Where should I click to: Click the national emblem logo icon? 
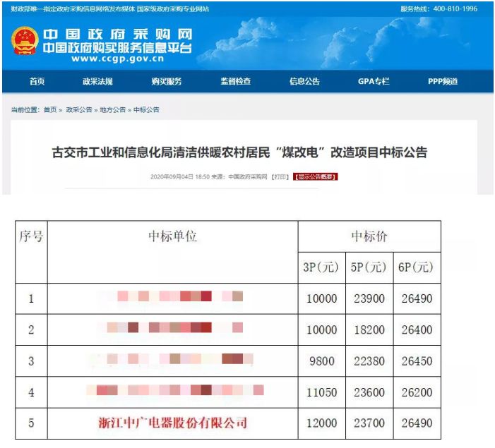25,41
